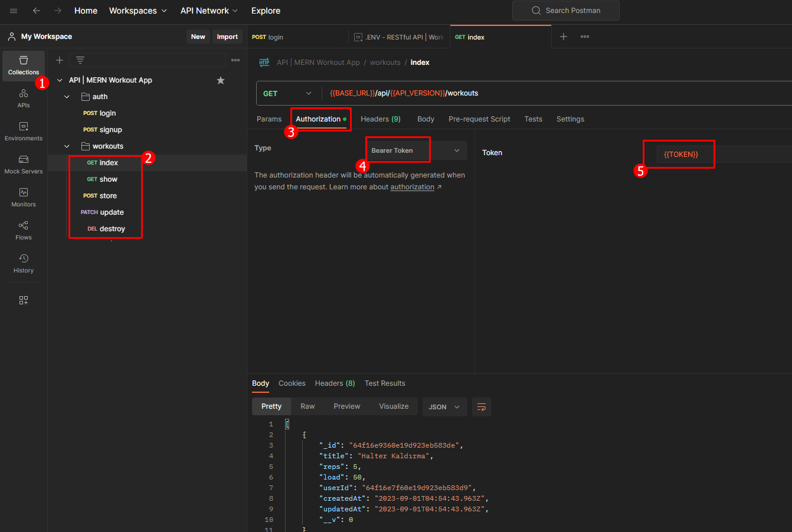This screenshot has width=792, height=532.
Task: Open the POST store request
Action: [x=148, y=196]
